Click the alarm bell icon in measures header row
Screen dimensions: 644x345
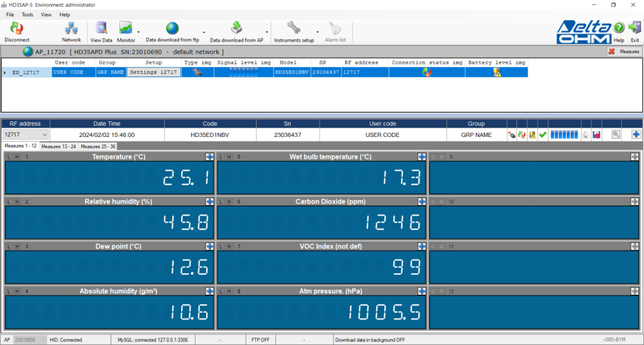point(586,134)
